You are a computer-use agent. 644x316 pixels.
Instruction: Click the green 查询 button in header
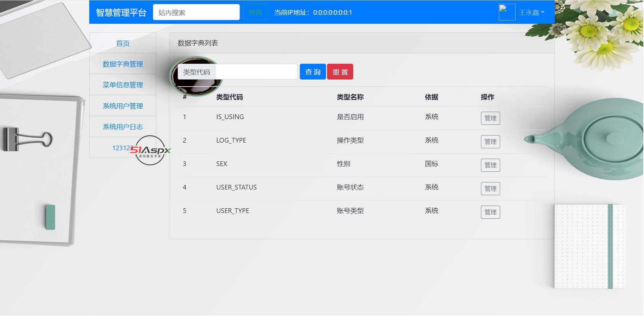255,12
